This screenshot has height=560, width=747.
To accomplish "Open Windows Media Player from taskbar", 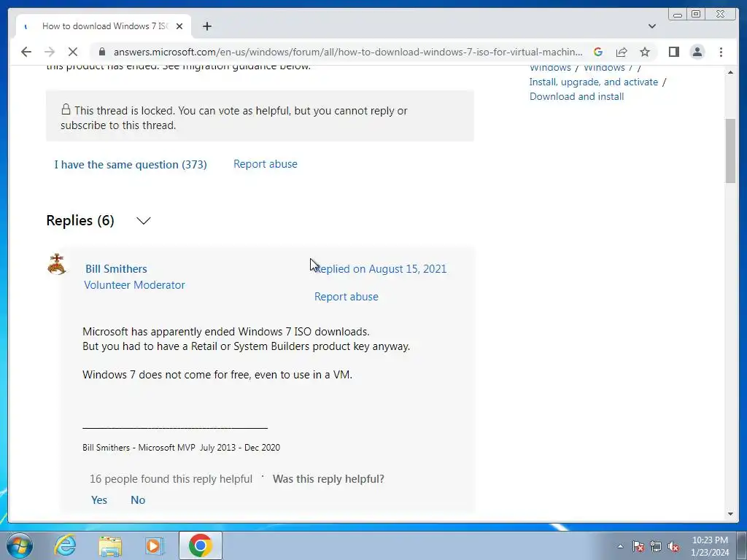I will 155,545.
